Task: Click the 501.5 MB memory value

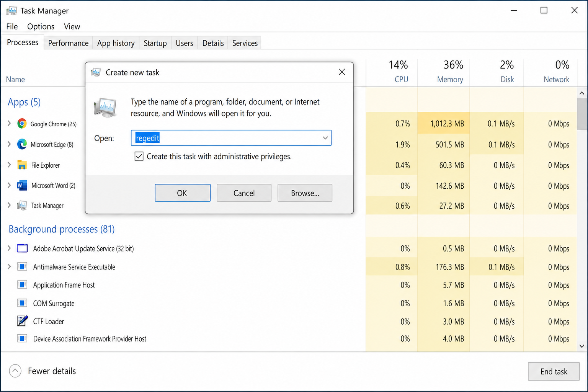Action: coord(450,145)
